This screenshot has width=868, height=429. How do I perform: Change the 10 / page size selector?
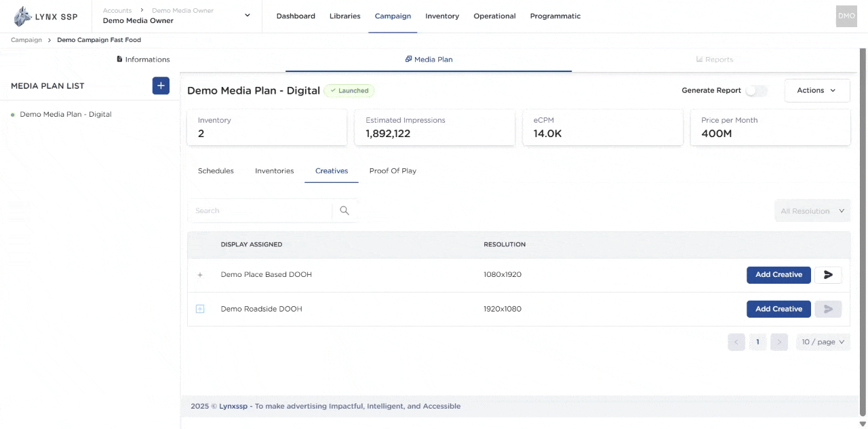(823, 342)
